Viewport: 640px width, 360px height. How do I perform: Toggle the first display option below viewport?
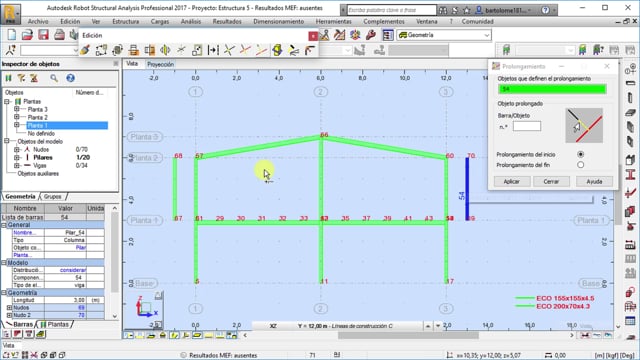coord(129,336)
